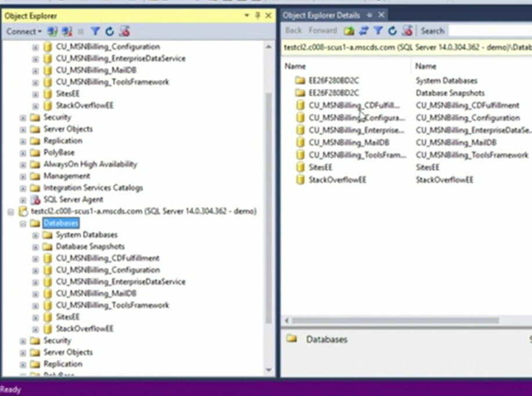Click the server path breadcrumb bar in Details
This screenshot has height=396, width=532.
pos(407,47)
